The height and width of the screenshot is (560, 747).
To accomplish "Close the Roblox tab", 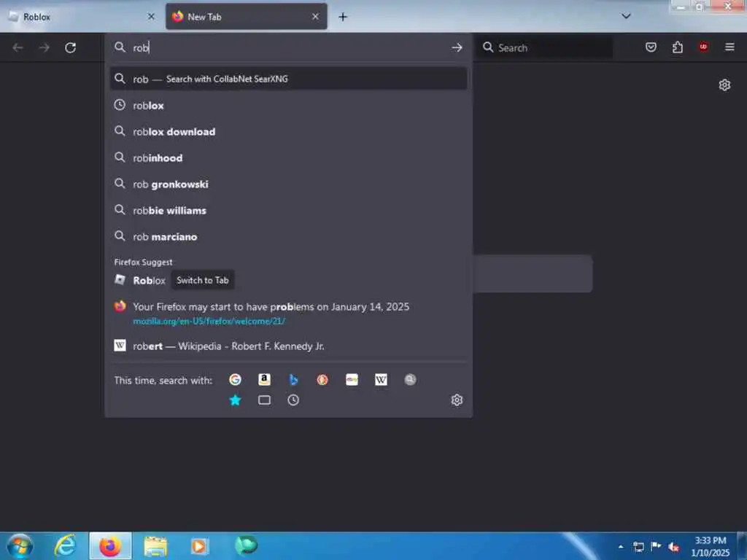I will pos(151,17).
